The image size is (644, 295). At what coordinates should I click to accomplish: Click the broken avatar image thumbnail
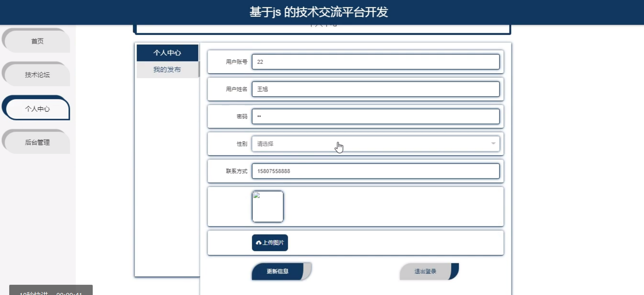tap(268, 206)
